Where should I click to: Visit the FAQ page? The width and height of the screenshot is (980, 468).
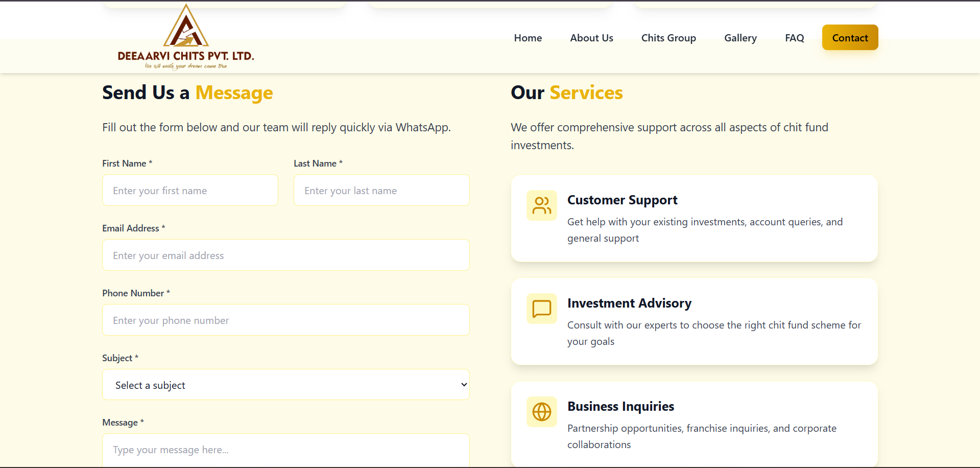click(794, 38)
